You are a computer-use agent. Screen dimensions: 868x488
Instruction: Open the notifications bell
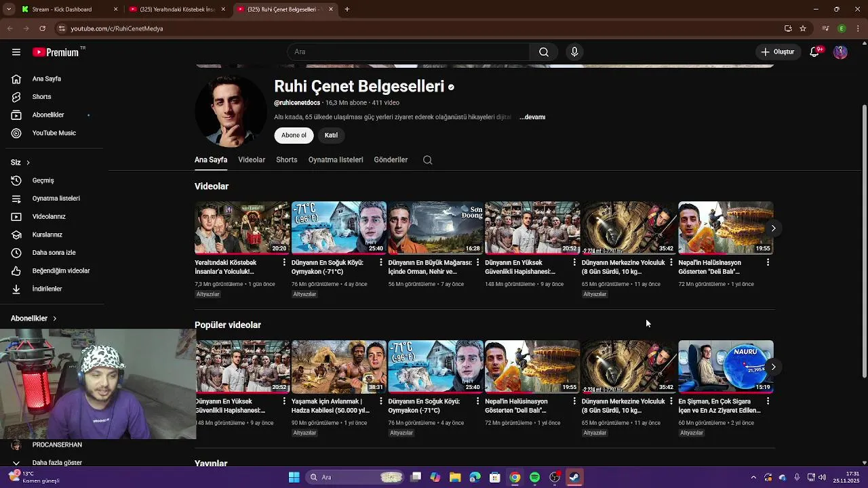(814, 52)
